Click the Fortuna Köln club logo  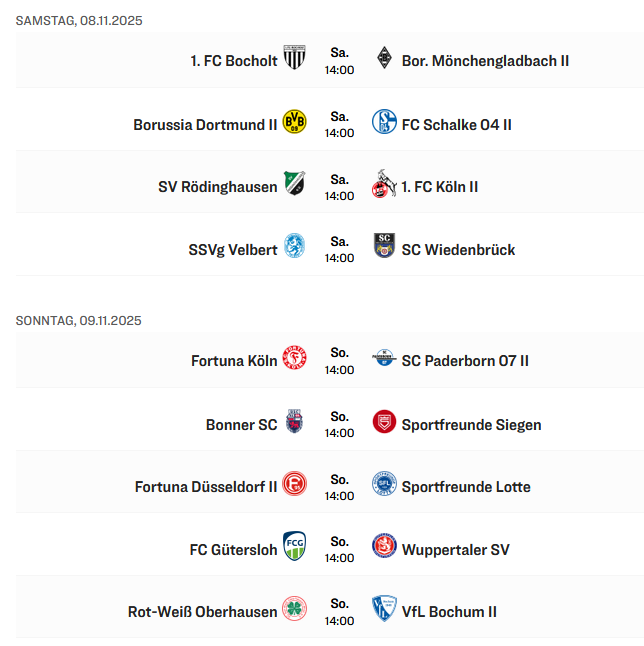pyautogui.click(x=294, y=359)
